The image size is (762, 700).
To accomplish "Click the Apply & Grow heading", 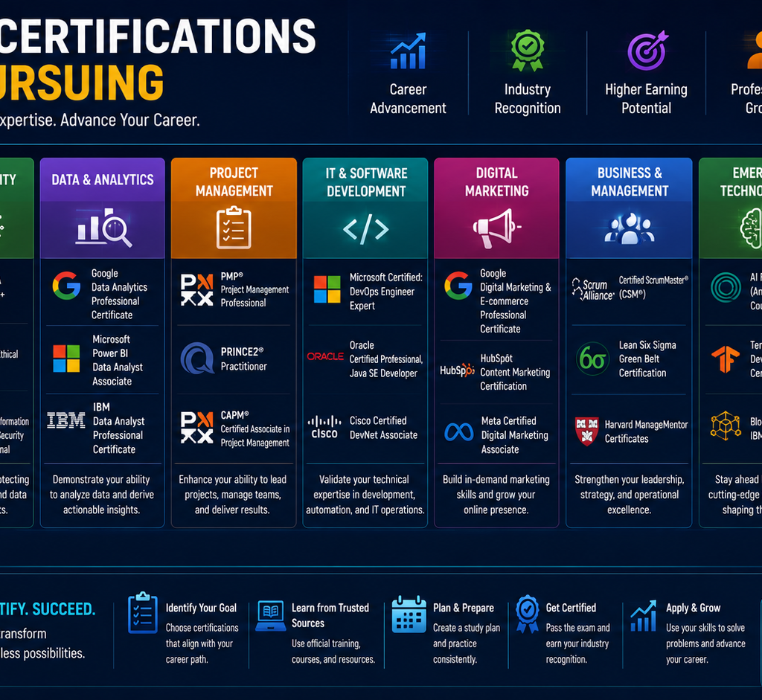I will [693, 608].
